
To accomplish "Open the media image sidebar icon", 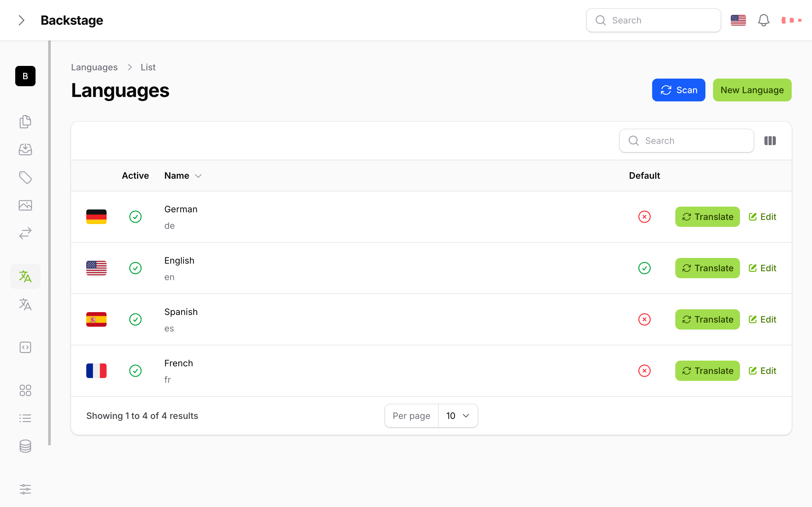I will pyautogui.click(x=25, y=205).
